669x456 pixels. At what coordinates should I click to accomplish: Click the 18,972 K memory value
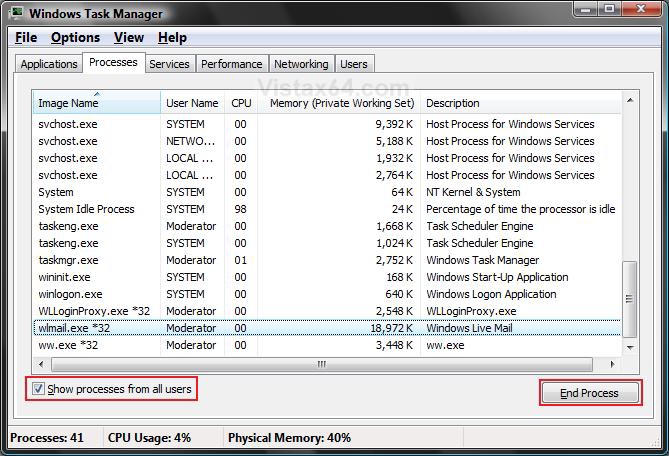point(392,328)
